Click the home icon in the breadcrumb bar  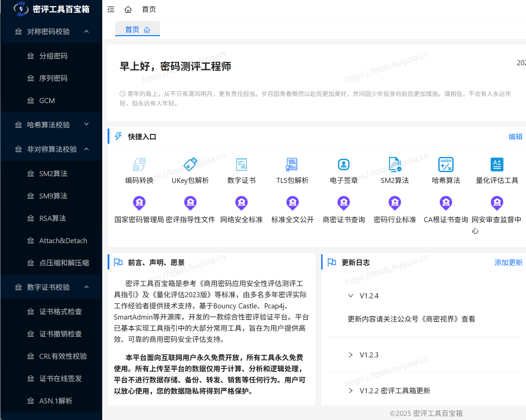[128, 9]
